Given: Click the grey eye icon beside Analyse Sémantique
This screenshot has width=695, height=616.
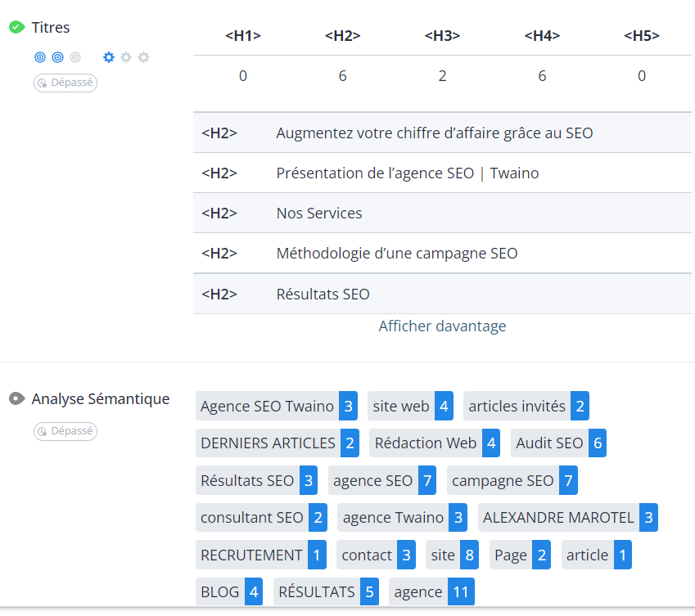Looking at the screenshot, I should 17,398.
